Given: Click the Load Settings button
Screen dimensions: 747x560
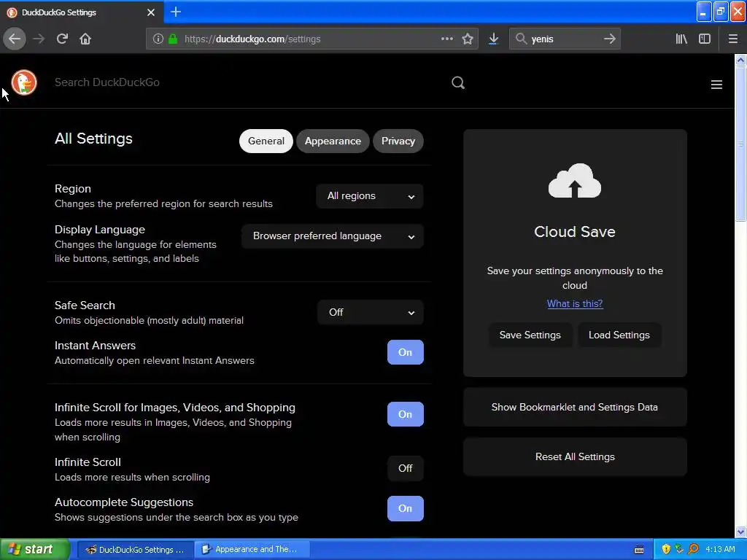Looking at the screenshot, I should [619, 335].
